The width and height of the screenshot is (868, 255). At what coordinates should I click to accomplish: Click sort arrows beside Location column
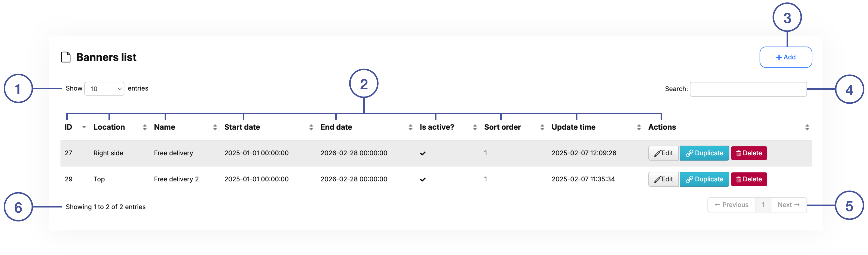[145, 127]
